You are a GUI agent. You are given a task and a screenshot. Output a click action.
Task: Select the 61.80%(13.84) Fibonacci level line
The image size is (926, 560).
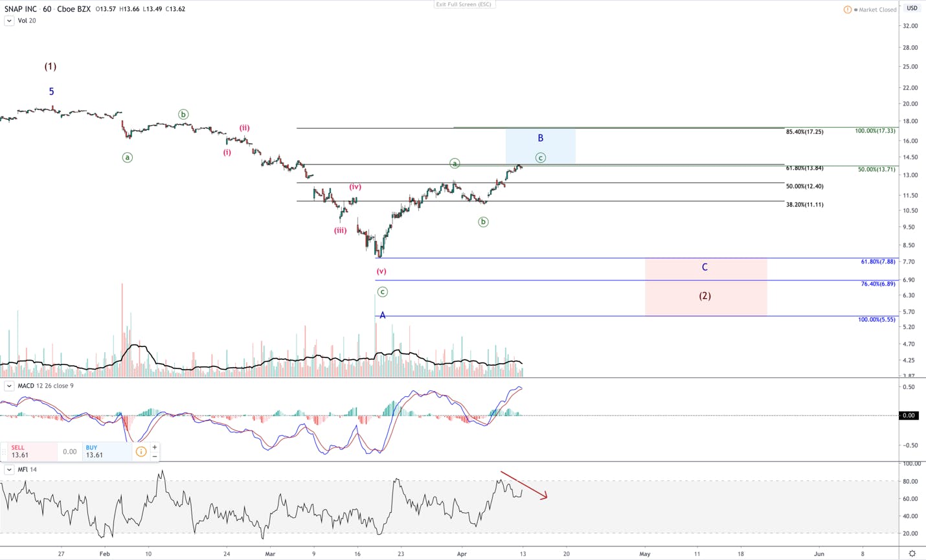click(x=540, y=164)
